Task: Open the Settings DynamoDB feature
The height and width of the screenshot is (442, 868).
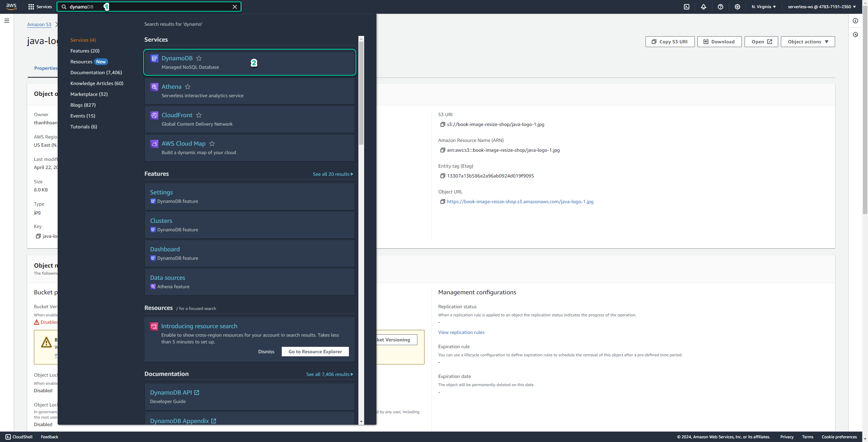Action: [250, 196]
